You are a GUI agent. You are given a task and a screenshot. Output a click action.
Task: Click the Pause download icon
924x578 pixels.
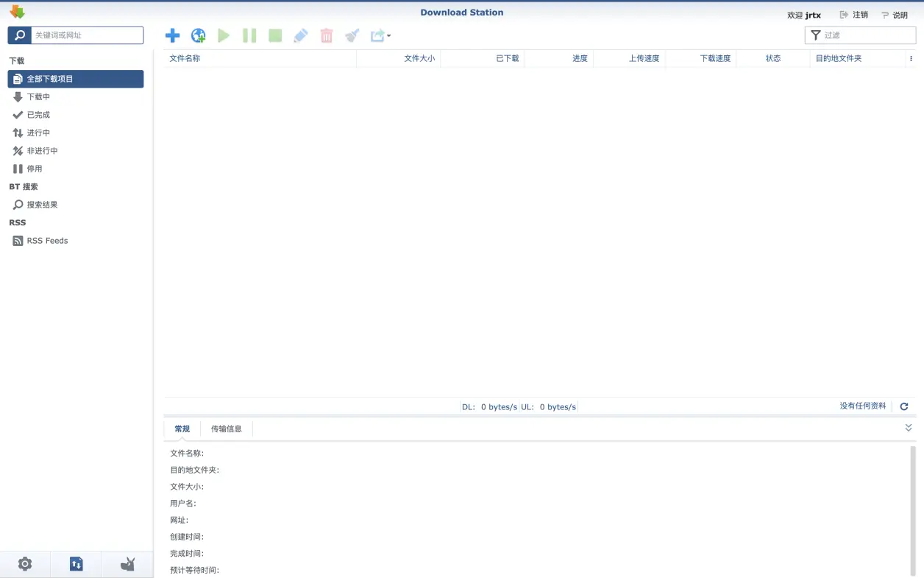(249, 35)
